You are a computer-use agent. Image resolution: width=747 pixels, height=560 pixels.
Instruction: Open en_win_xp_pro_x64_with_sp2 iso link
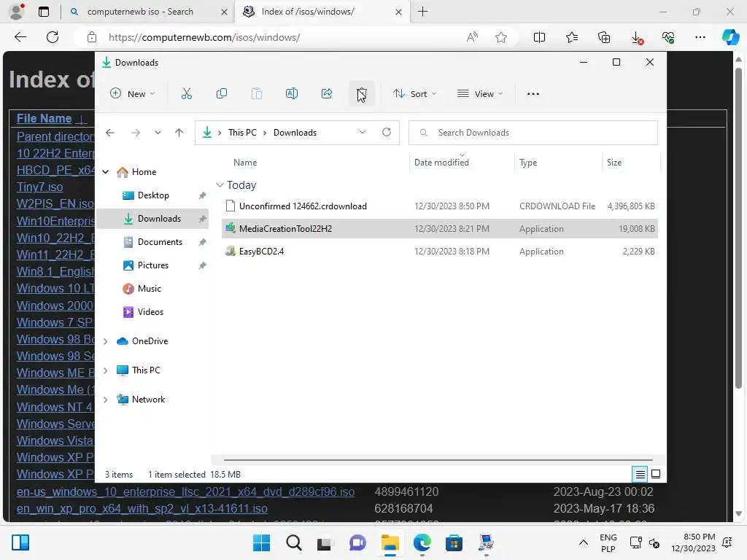tap(142, 508)
